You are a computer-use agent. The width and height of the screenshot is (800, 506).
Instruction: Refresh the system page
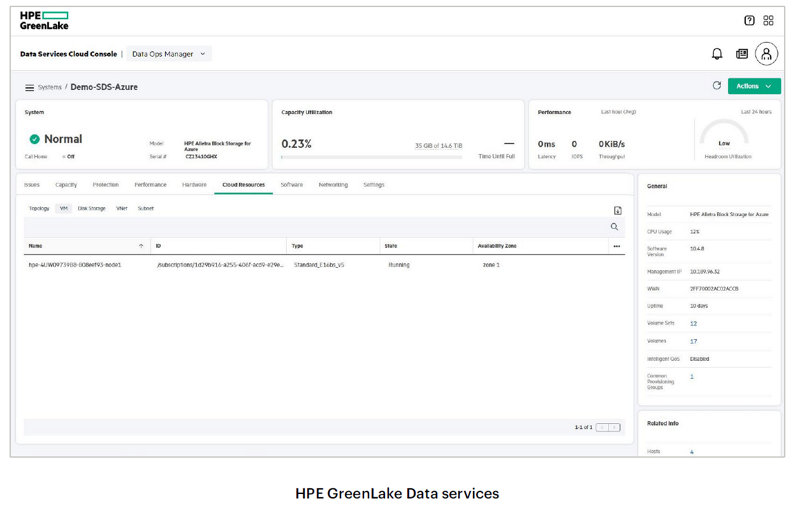tap(717, 86)
